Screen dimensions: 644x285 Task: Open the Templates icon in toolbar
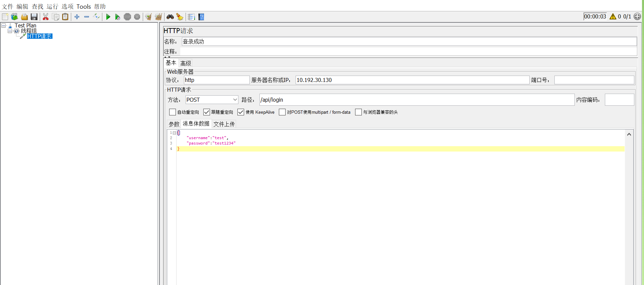click(x=14, y=17)
